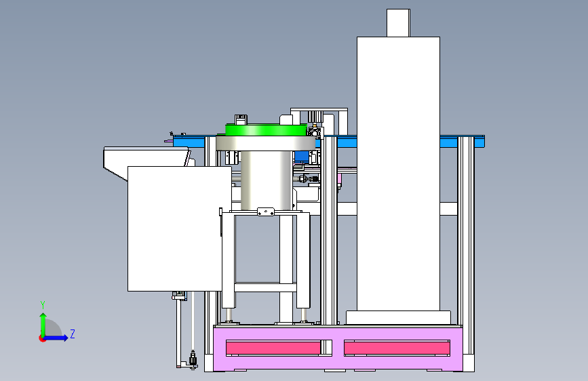Select the tall white tower enclosure
588x381 pixels.
(x=398, y=174)
